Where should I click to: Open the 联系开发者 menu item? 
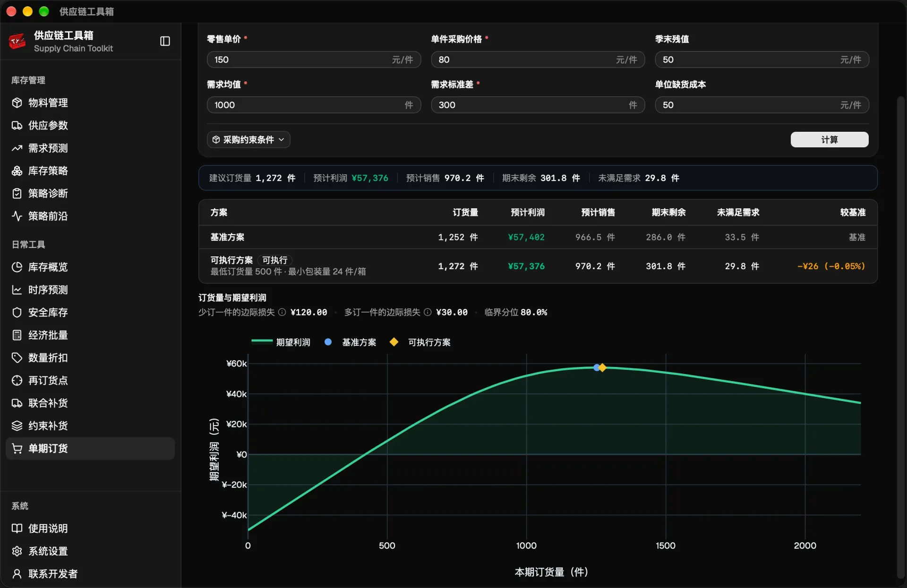pyautogui.click(x=90, y=574)
